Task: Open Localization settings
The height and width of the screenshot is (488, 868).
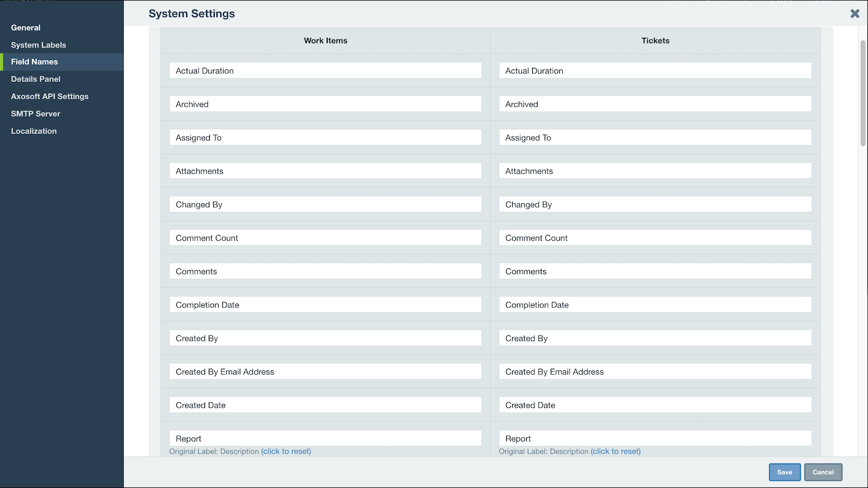Action: [x=34, y=131]
